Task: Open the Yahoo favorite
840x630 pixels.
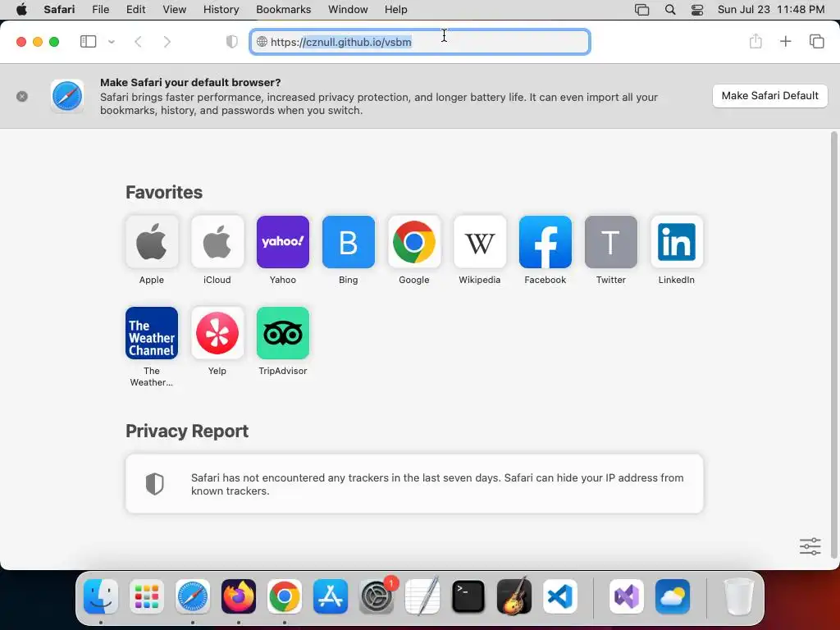Action: click(x=283, y=242)
